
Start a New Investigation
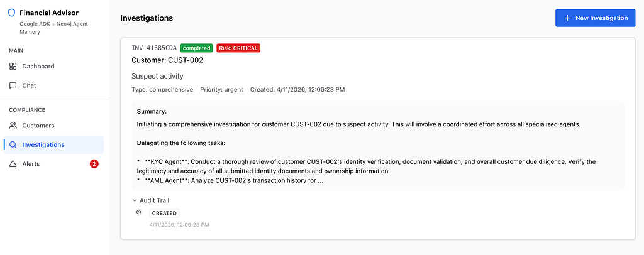[x=595, y=18]
